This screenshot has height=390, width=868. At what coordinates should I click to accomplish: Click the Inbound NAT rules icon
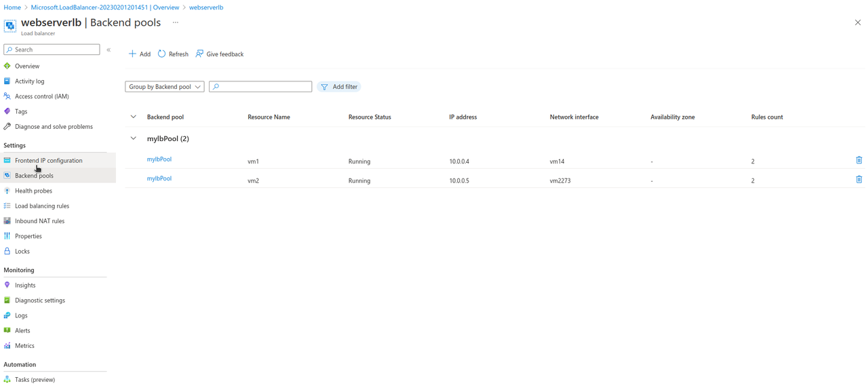[7, 220]
